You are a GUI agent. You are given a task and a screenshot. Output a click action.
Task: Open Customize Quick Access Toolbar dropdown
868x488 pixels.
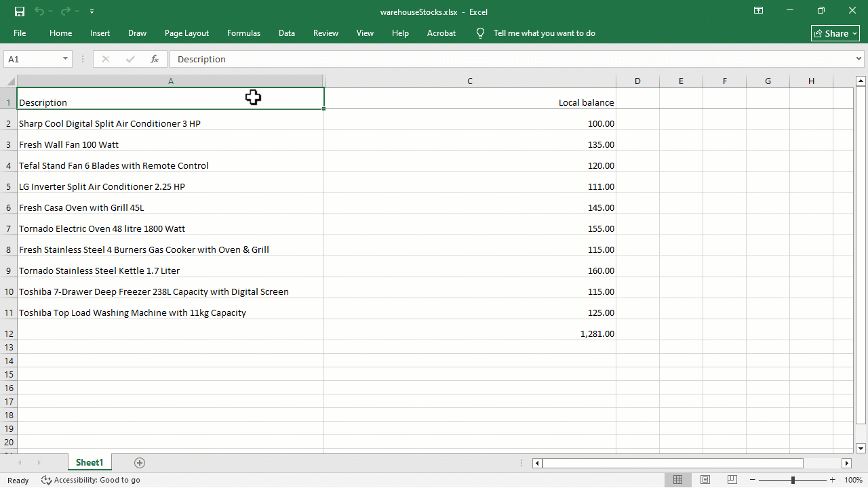[92, 12]
